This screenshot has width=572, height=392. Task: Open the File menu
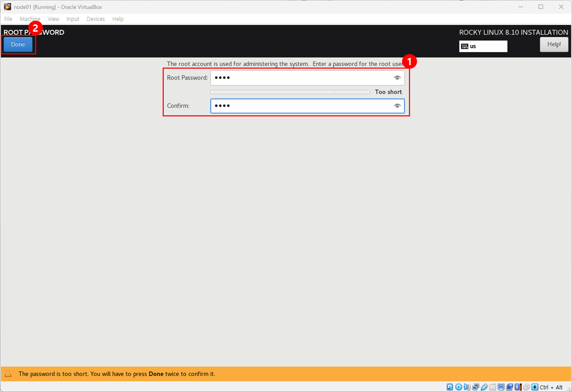tap(8, 19)
